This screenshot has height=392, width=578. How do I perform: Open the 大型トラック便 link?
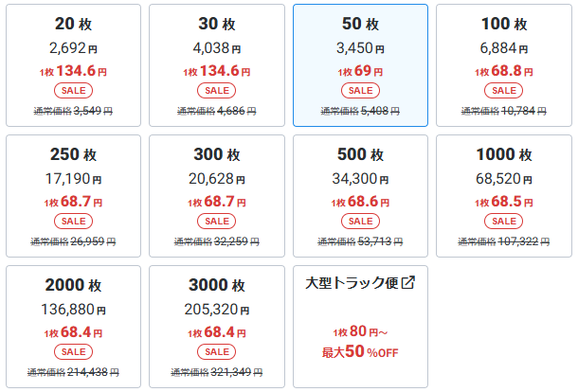352,282
